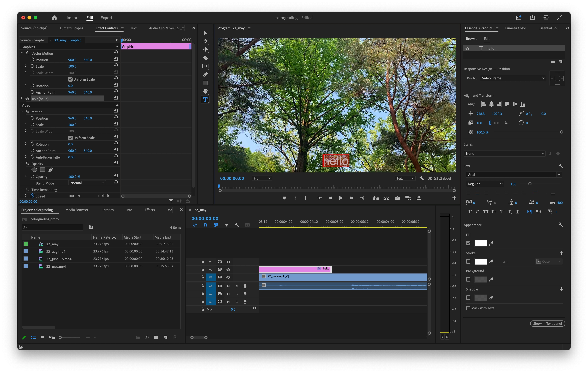Screen dimensions: 588x373
Task: Select the Track Select Forward tool
Action: [205, 41]
